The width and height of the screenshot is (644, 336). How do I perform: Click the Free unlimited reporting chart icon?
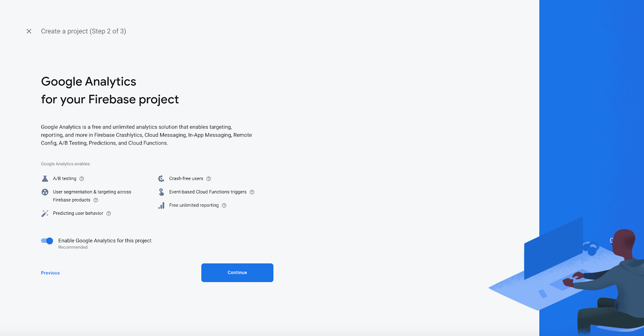click(161, 205)
